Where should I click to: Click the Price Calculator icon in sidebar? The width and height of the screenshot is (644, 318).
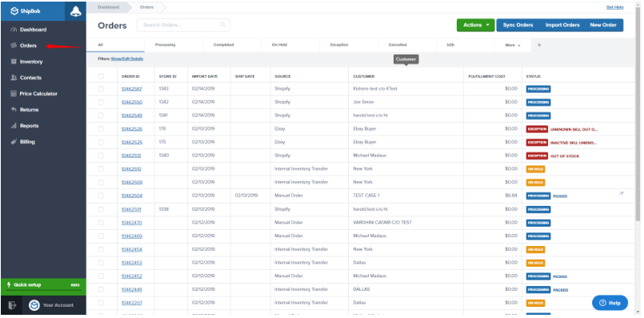pyautogui.click(x=14, y=94)
